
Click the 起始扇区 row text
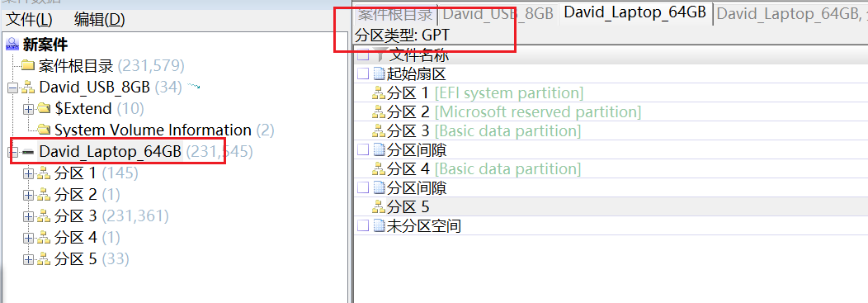pos(417,73)
